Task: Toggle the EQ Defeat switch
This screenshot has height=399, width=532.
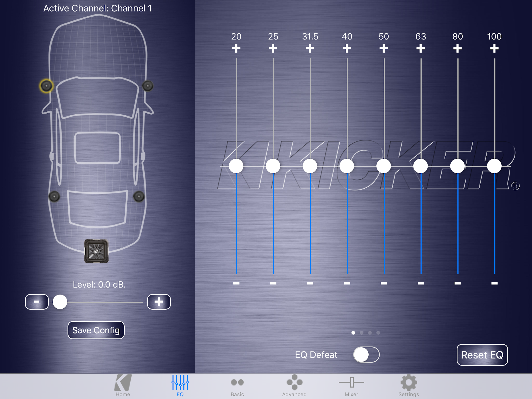Action: (x=366, y=354)
